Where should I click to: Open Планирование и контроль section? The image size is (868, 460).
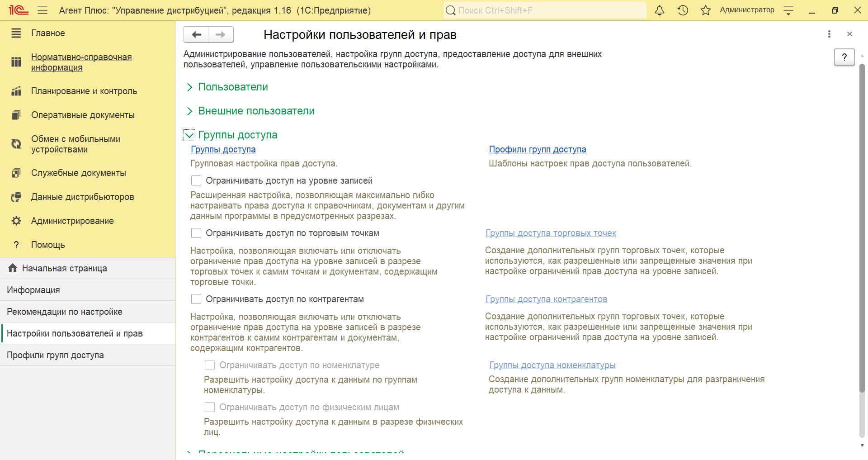click(x=84, y=91)
